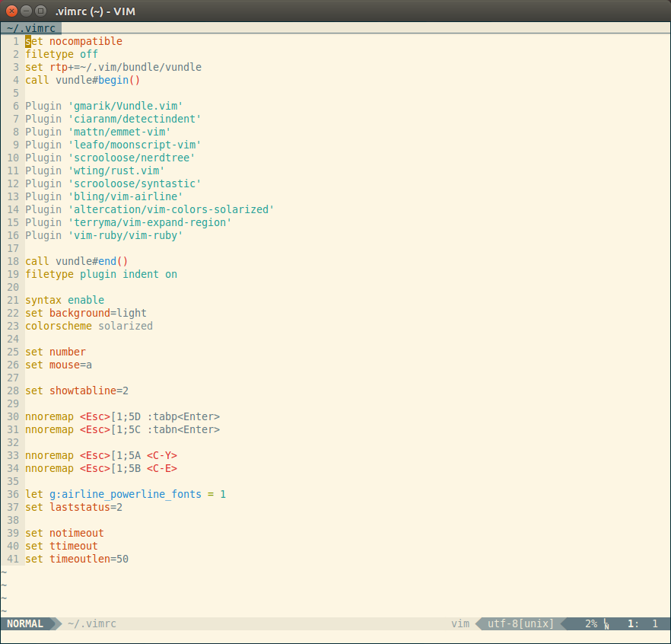The width and height of the screenshot is (671, 644).
Task: Click the 'set rtp+=~/.vim/bundle/vundle' line
Action: [113, 67]
